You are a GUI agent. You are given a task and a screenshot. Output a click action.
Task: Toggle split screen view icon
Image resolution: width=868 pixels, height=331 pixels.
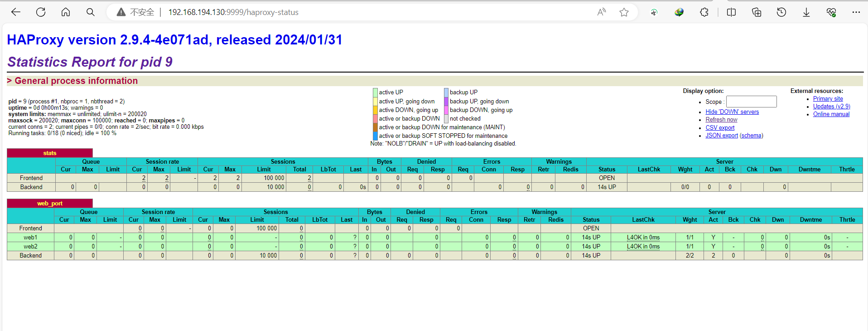731,12
